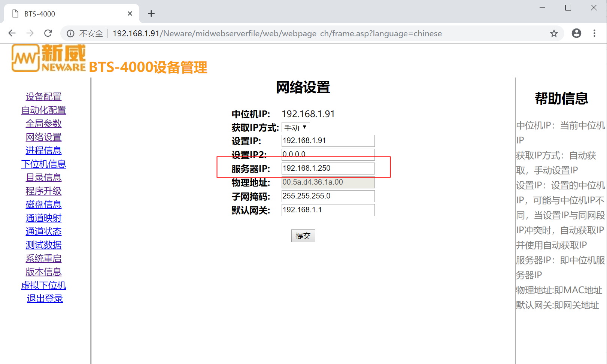
Task: Open the 设备配置 sidebar link
Action: pyautogui.click(x=43, y=97)
